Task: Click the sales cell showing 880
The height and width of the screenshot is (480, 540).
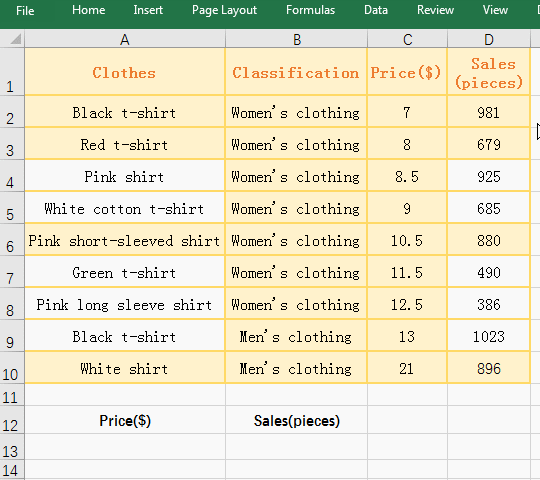Action: (489, 240)
